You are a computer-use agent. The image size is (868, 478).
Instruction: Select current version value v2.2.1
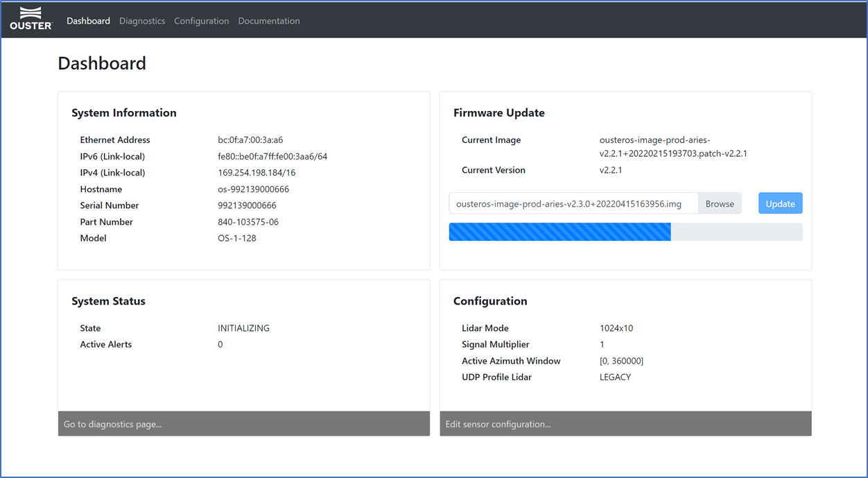(x=611, y=170)
